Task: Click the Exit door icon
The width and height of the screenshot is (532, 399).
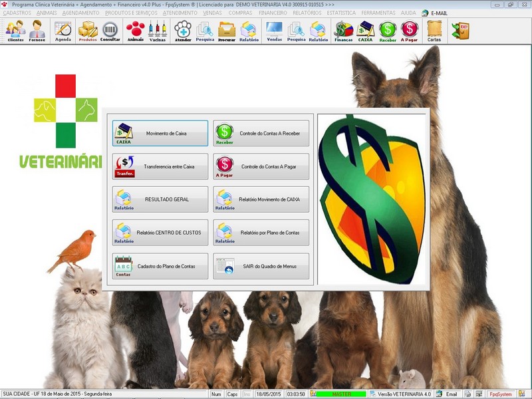Action: [460, 31]
